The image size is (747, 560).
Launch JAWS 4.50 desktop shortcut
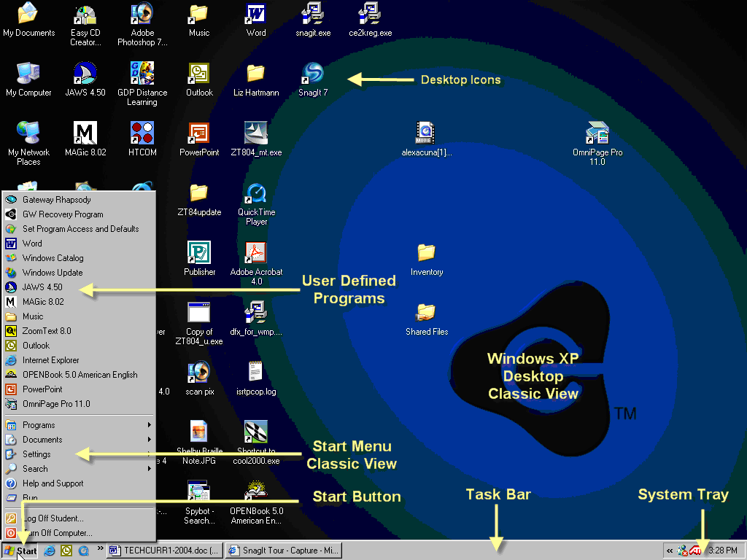(85, 79)
